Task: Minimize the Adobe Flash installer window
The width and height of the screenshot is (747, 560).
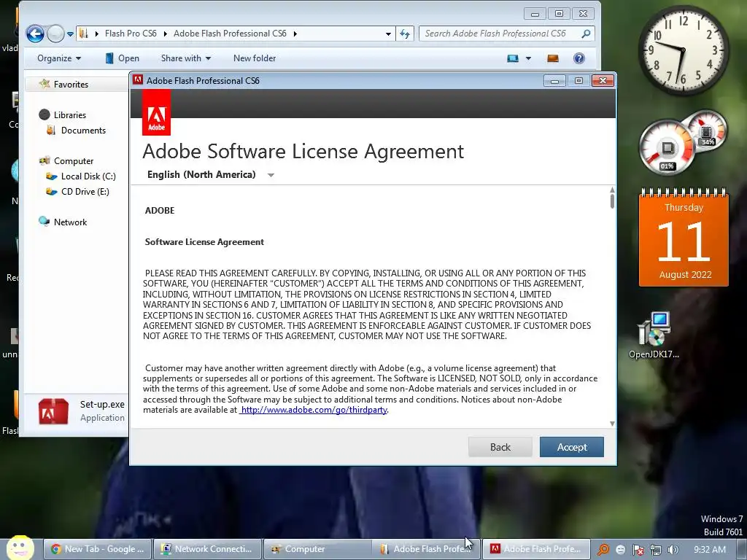Action: coord(554,81)
